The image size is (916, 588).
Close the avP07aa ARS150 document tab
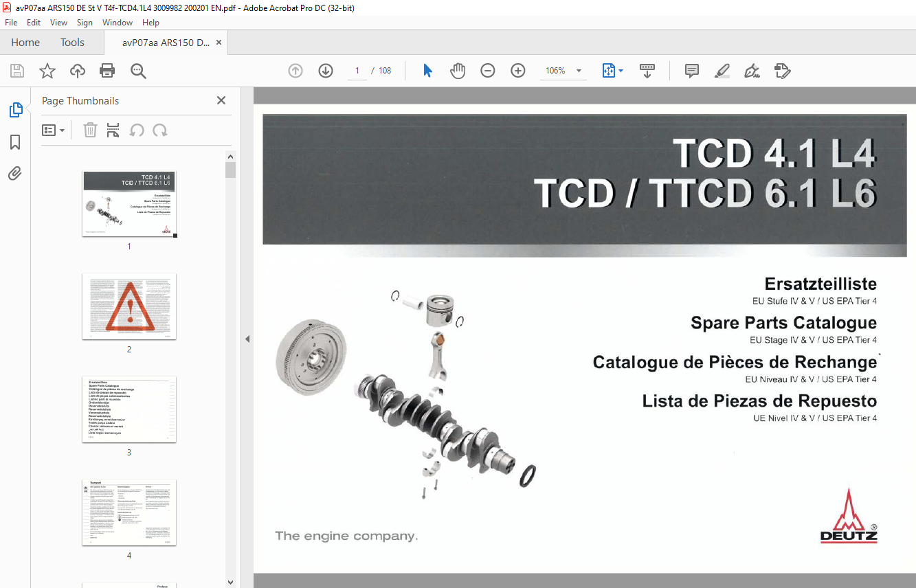pyautogui.click(x=219, y=43)
